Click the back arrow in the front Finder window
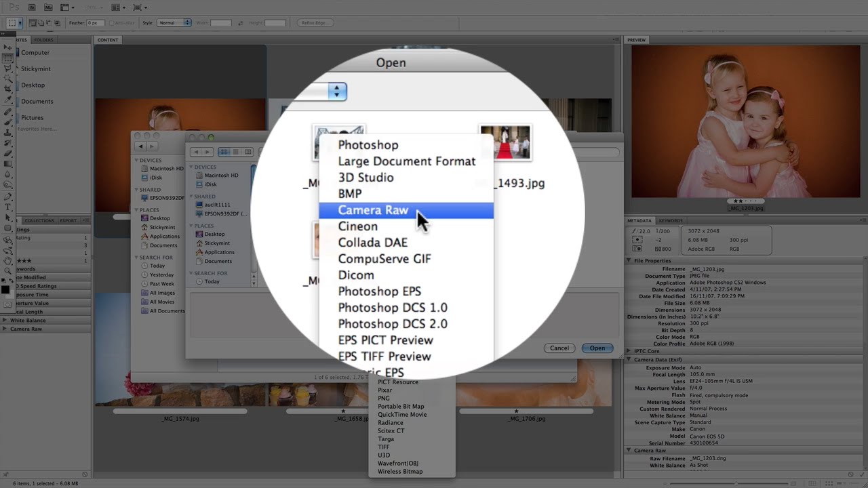 195,152
